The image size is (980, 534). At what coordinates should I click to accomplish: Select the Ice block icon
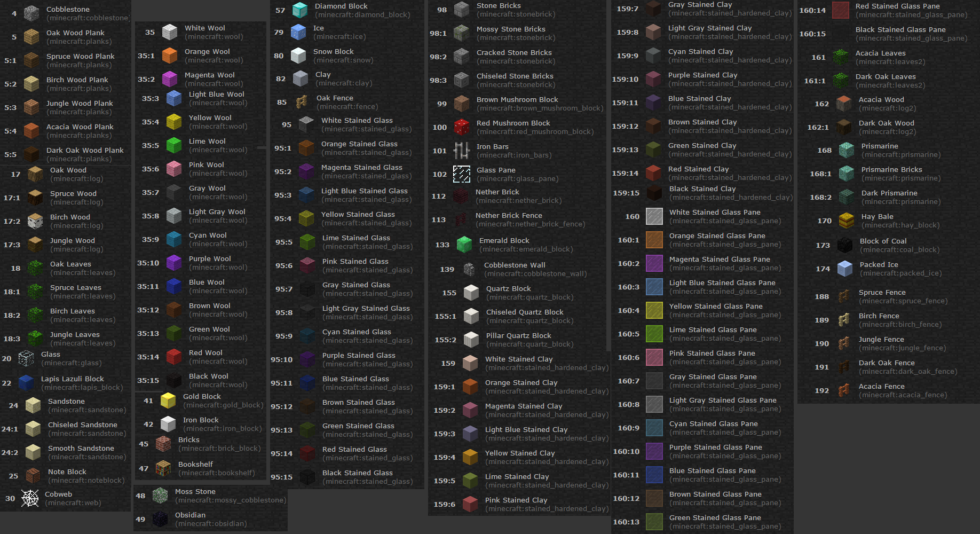[x=298, y=32]
